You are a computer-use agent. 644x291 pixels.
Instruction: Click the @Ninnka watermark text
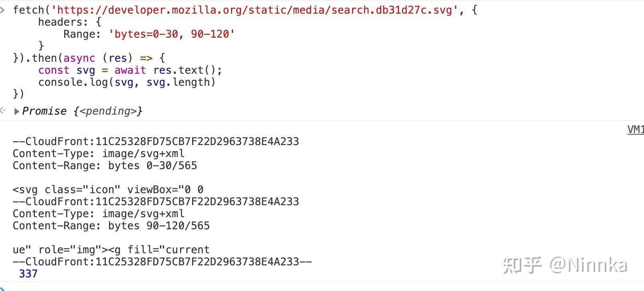coord(588,265)
